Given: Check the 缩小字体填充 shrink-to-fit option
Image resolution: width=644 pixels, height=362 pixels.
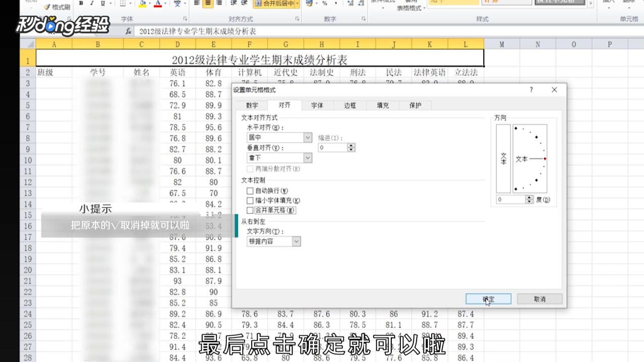Looking at the screenshot, I should tap(250, 200).
